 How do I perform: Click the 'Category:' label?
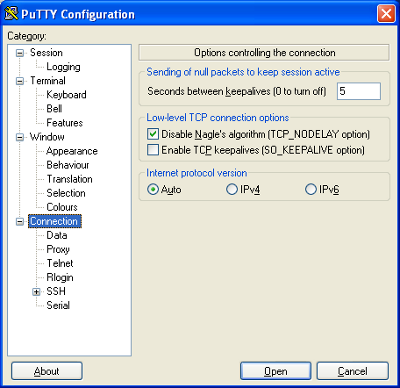pos(27,36)
